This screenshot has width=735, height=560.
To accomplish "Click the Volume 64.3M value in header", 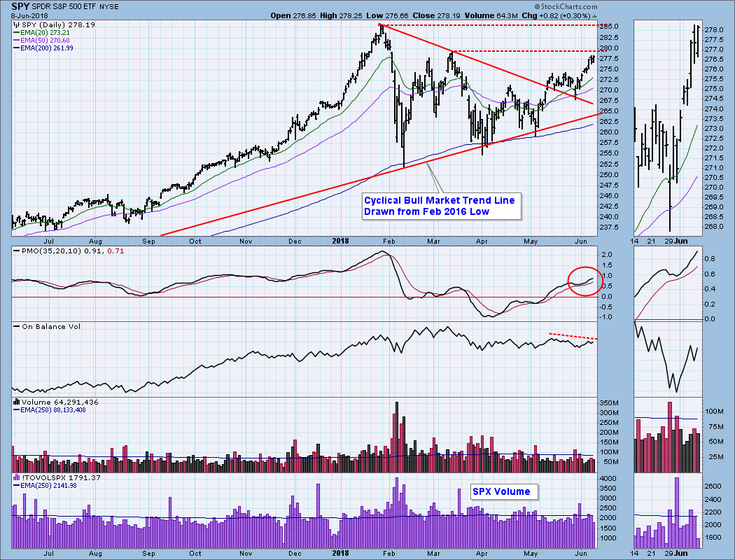I will click(491, 15).
